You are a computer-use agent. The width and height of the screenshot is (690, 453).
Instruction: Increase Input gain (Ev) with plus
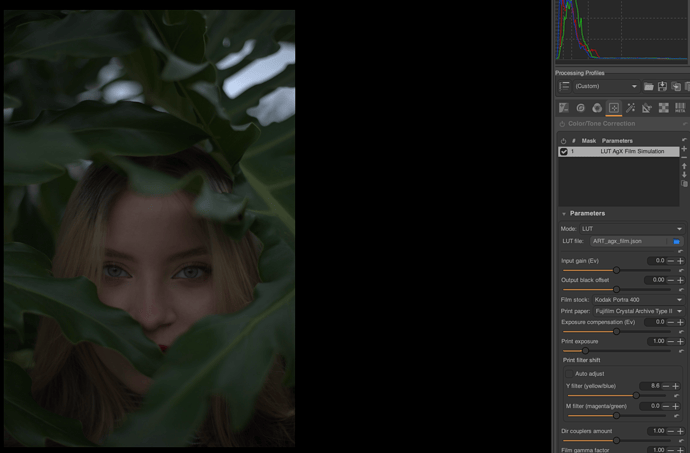coord(680,261)
